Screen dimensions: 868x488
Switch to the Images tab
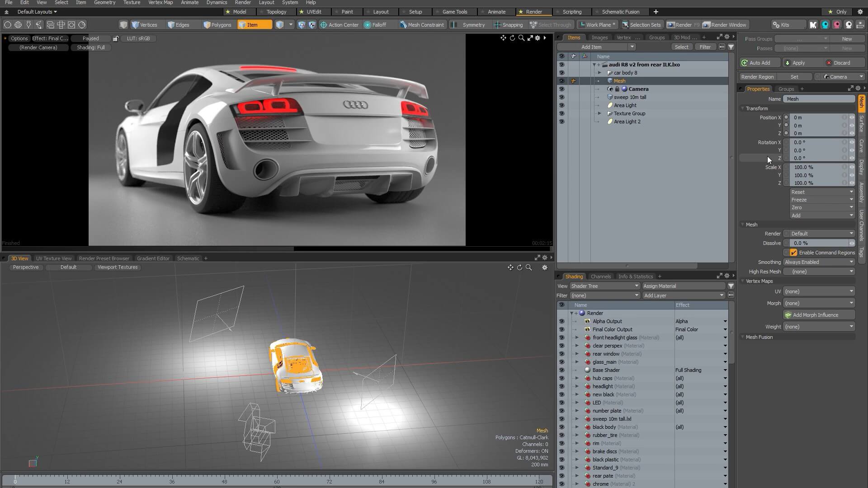[x=599, y=38]
